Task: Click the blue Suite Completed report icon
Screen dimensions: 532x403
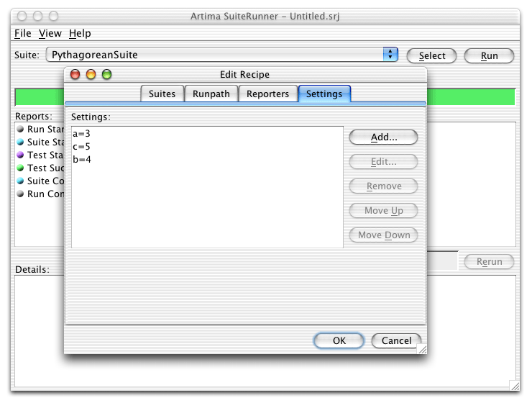Action: (x=20, y=181)
